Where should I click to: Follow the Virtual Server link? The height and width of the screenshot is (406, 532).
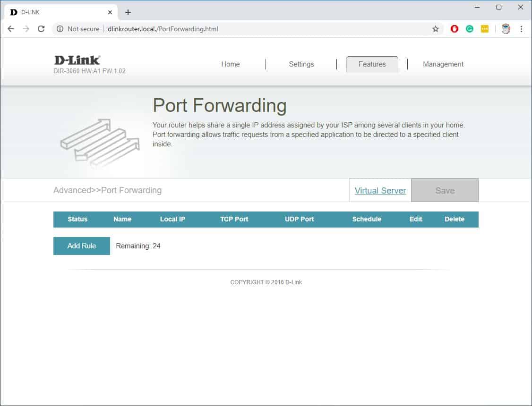(x=380, y=191)
